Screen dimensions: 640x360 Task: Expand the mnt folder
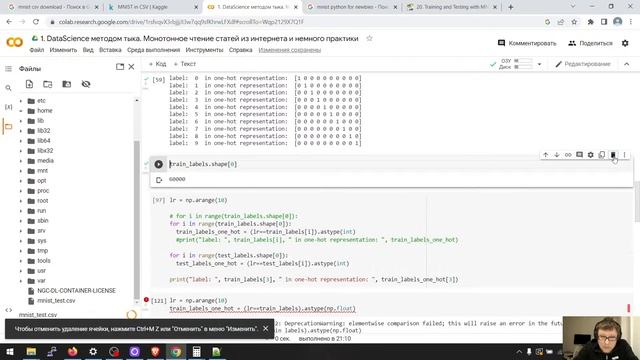21,171
